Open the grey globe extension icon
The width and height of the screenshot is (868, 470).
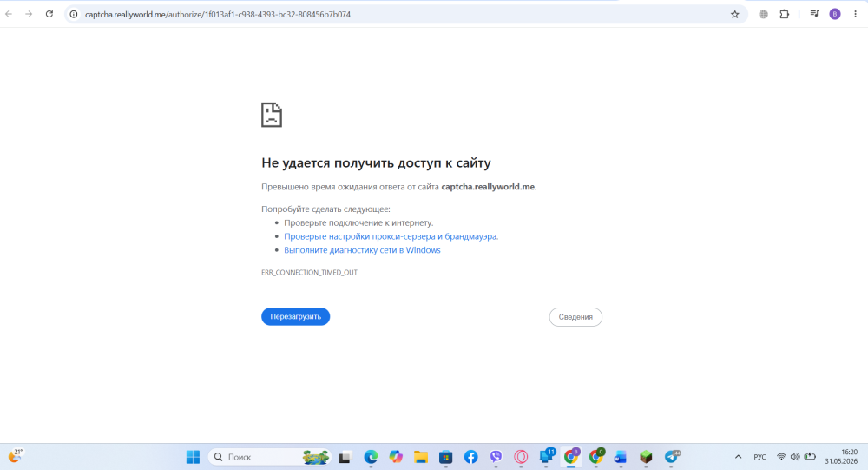[763, 15]
